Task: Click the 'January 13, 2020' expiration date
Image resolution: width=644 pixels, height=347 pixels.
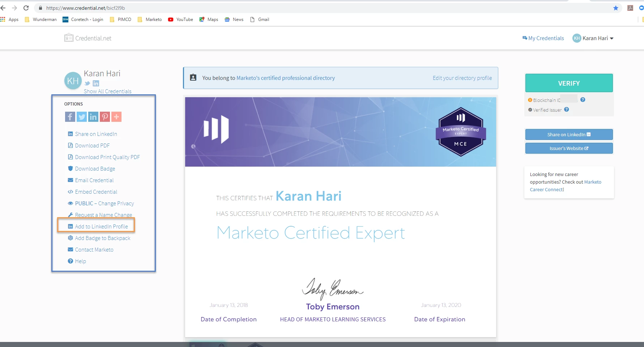Action: (x=441, y=305)
